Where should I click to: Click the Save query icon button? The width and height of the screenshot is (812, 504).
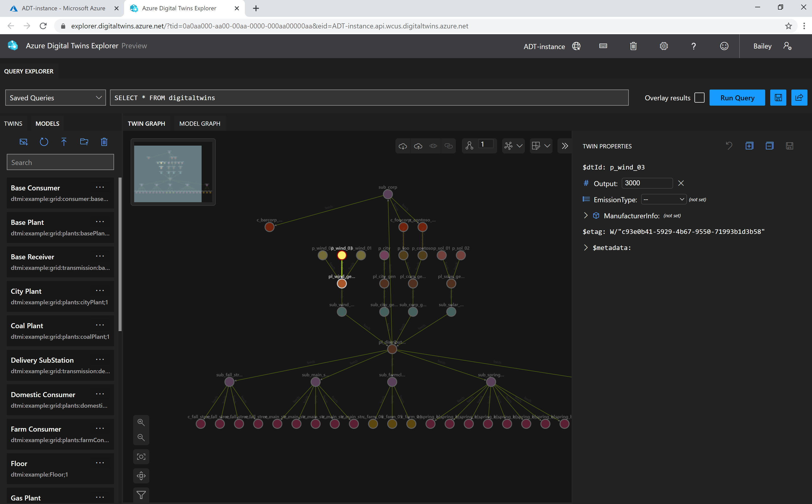click(x=778, y=97)
